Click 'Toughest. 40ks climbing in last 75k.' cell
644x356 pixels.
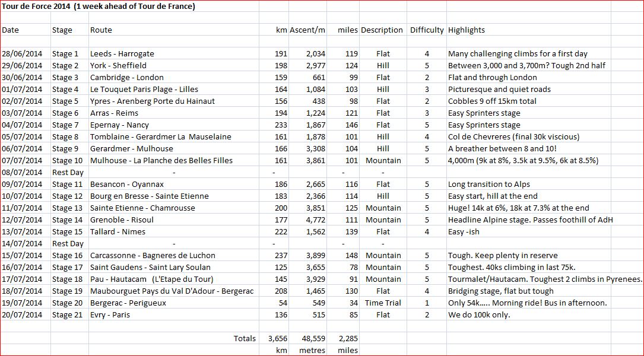point(512,268)
